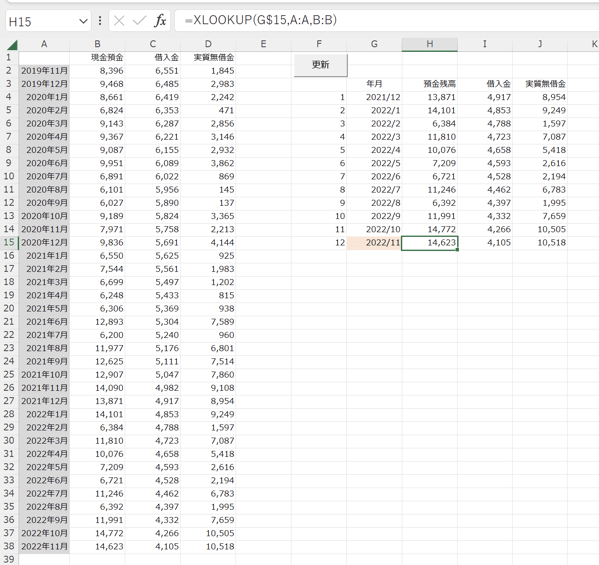Select column header D

[208, 44]
